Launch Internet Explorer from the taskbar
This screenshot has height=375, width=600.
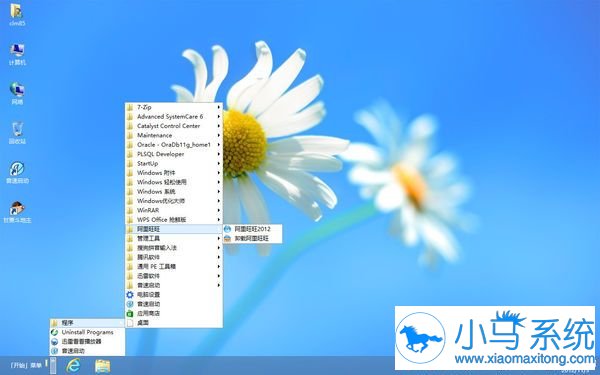click(73, 365)
